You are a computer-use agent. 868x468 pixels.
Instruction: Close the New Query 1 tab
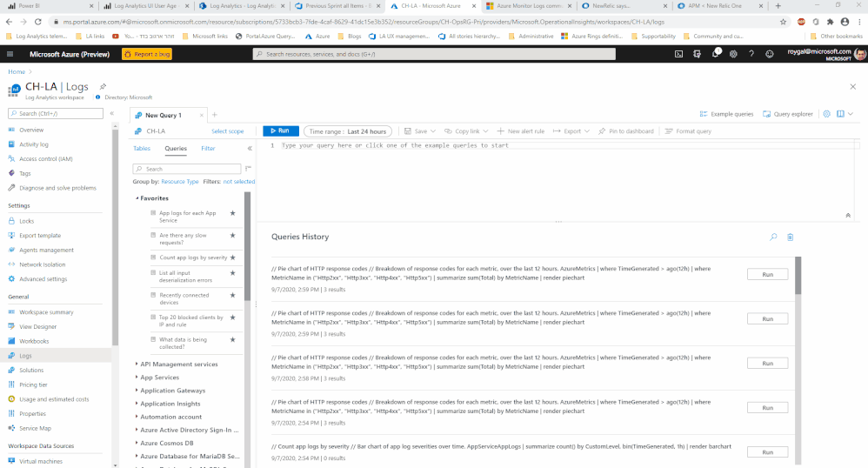pos(202,115)
